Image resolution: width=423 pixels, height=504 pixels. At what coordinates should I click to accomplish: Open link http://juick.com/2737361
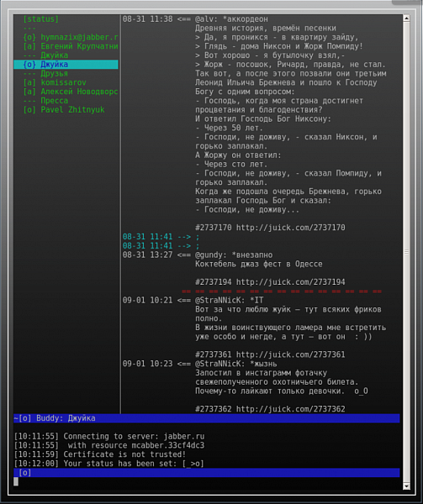pos(290,354)
